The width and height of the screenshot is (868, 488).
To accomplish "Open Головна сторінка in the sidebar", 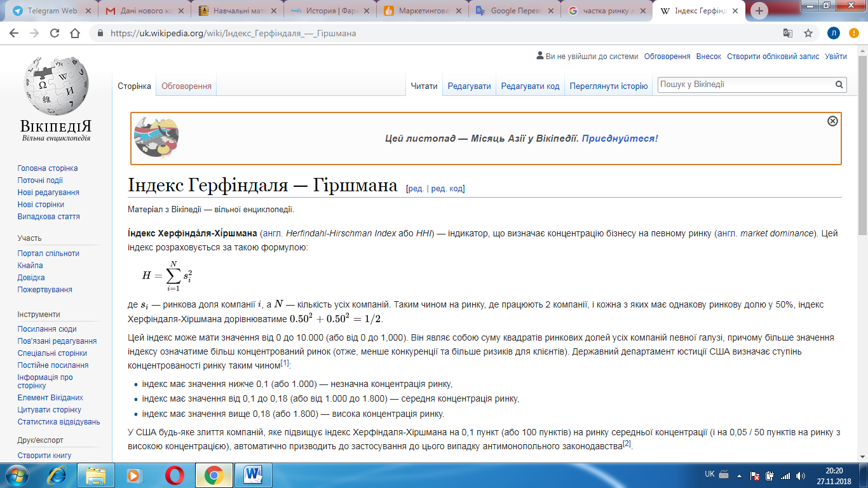I will coord(48,168).
